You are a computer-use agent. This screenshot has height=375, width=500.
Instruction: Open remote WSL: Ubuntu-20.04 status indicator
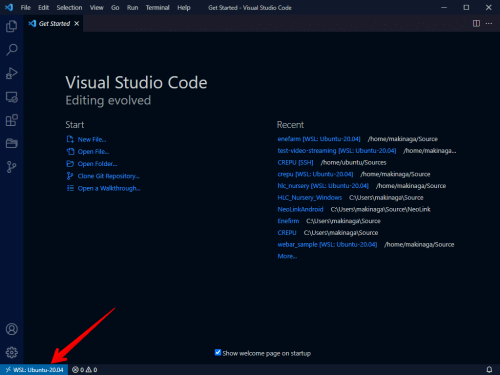pos(34,370)
